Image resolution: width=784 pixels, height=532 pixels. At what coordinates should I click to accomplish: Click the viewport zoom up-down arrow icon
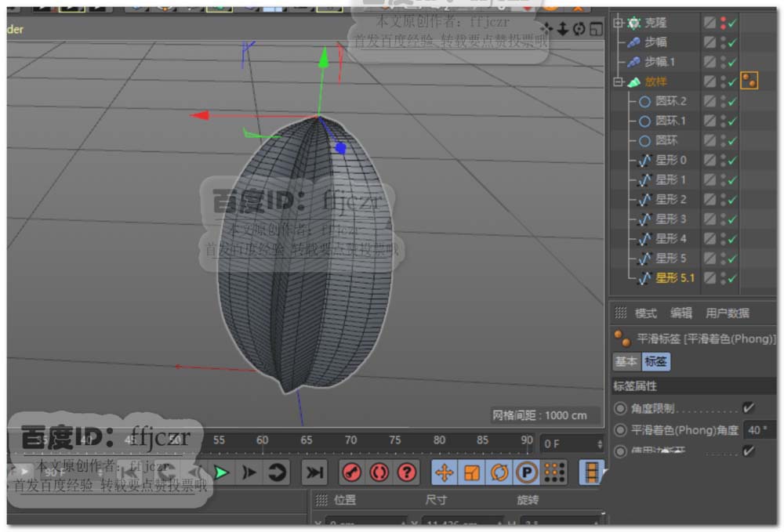(x=562, y=28)
